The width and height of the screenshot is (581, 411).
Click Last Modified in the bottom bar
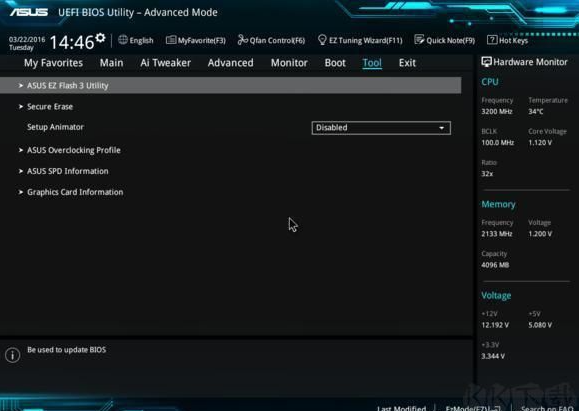point(401,408)
